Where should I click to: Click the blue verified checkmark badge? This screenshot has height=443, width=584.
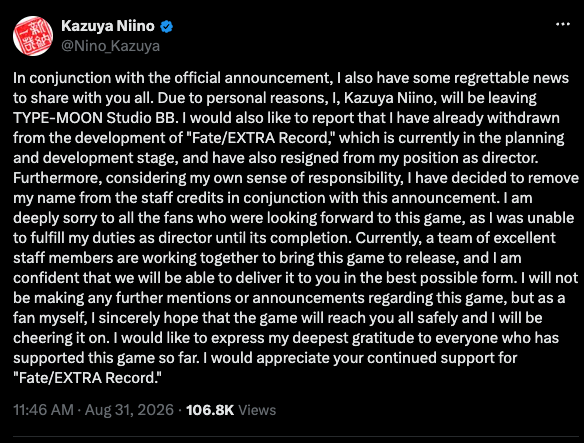(166, 26)
